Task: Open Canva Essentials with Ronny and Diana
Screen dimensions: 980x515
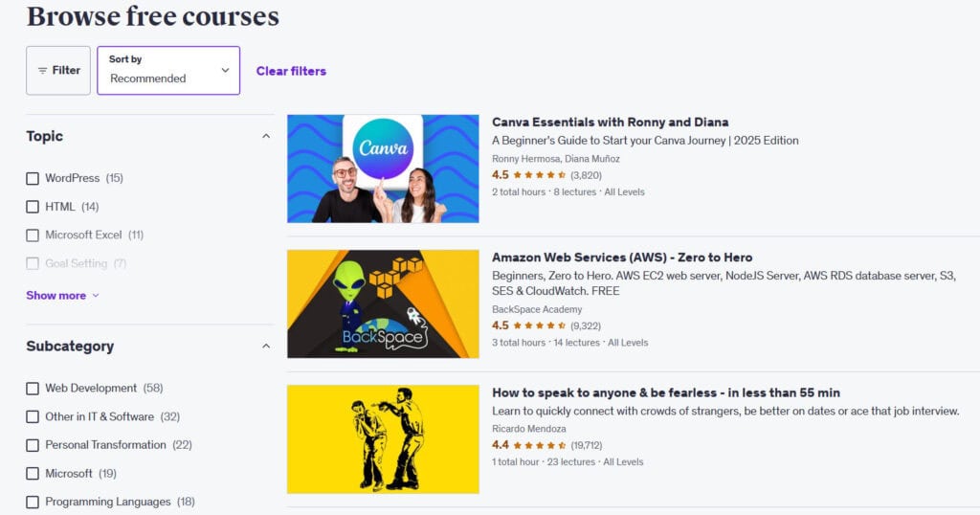Action: (610, 123)
